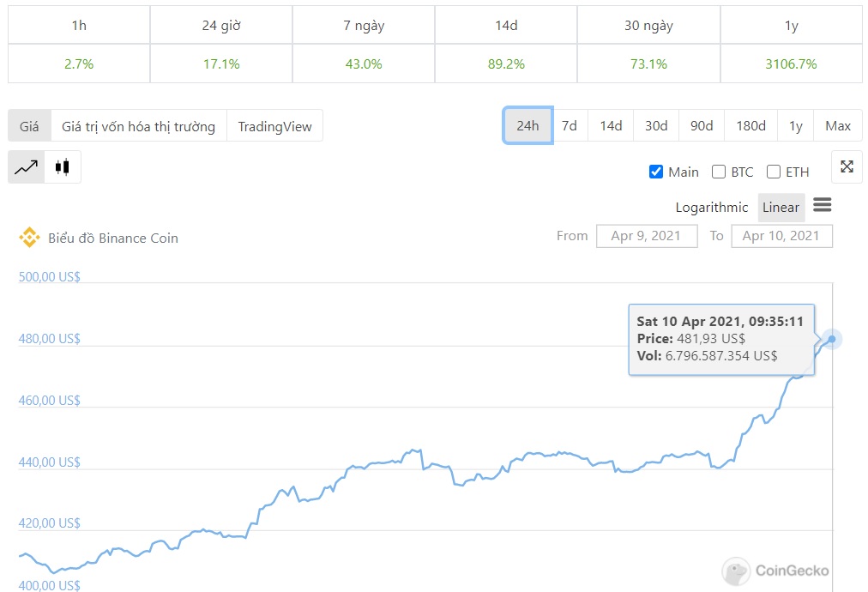Select the 7d time range

[569, 125]
